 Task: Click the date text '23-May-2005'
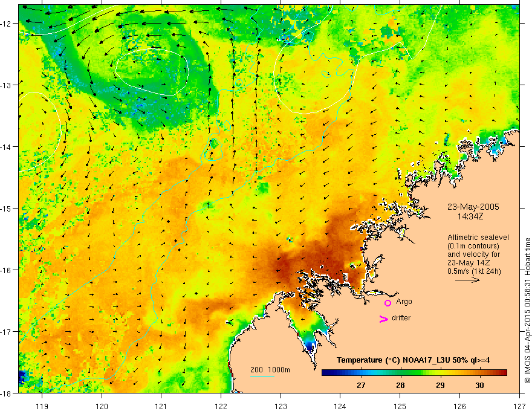click(473, 207)
